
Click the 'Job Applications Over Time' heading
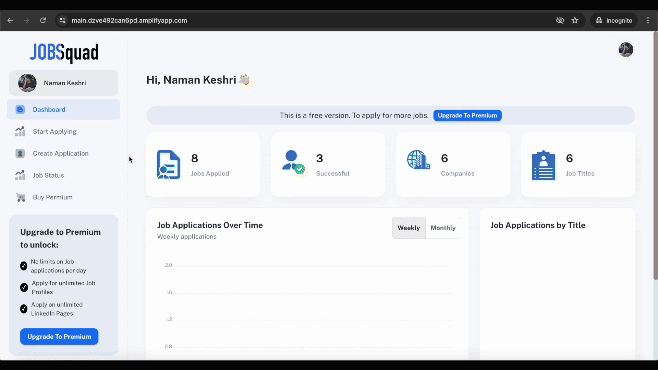tap(210, 225)
